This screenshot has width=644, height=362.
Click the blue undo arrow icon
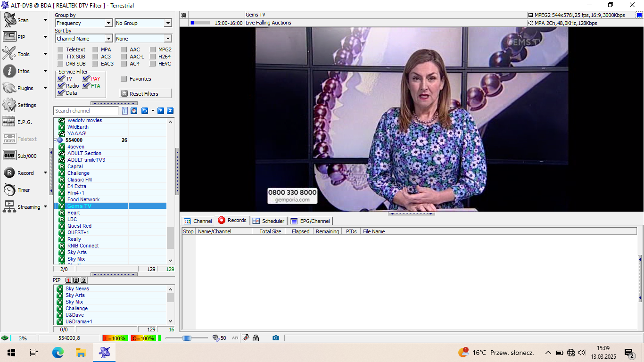click(x=144, y=111)
